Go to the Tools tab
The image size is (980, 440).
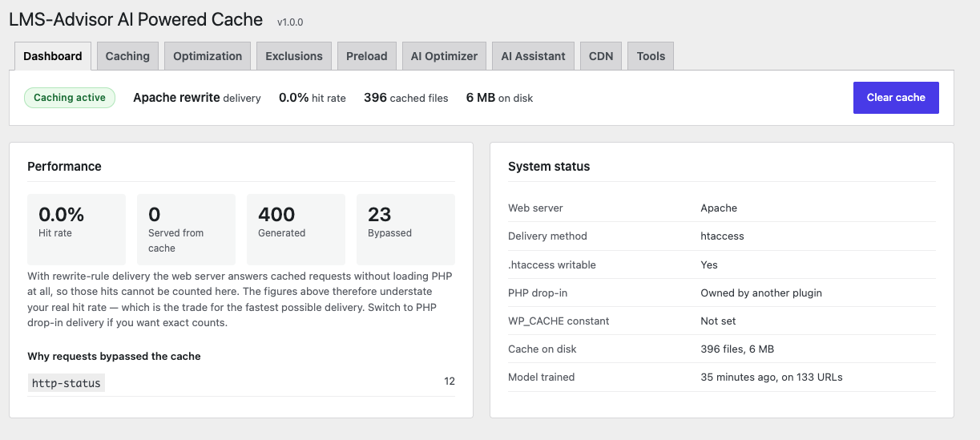[651, 56]
